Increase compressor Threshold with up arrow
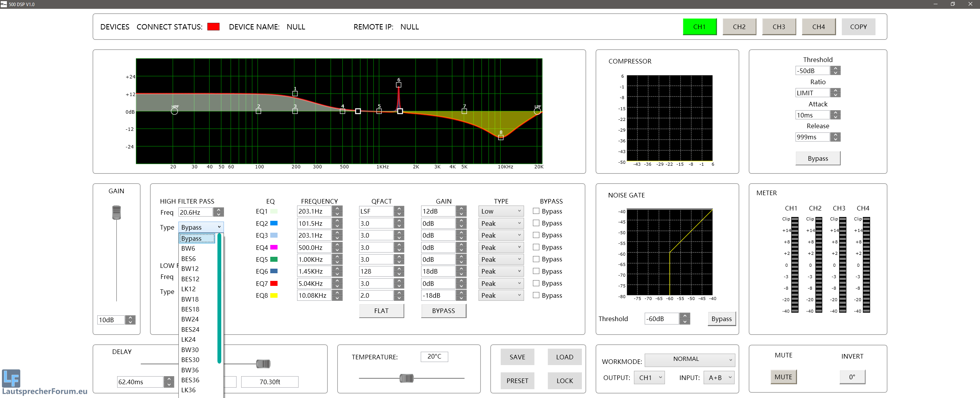 (836, 69)
